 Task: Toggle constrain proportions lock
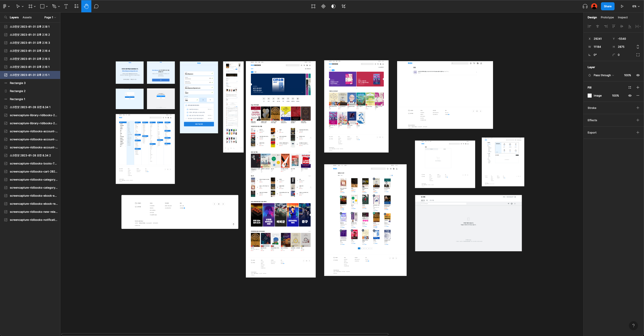click(x=638, y=47)
